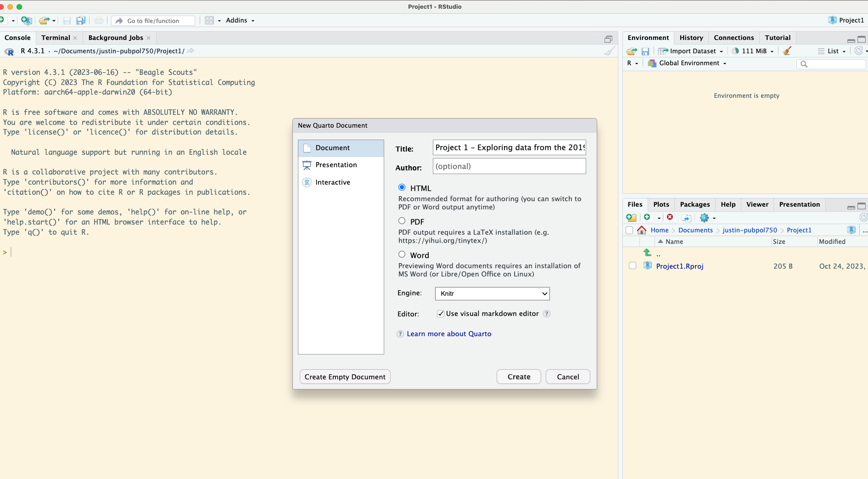Select the PDF output format radio button
The width and height of the screenshot is (868, 479).
click(402, 221)
